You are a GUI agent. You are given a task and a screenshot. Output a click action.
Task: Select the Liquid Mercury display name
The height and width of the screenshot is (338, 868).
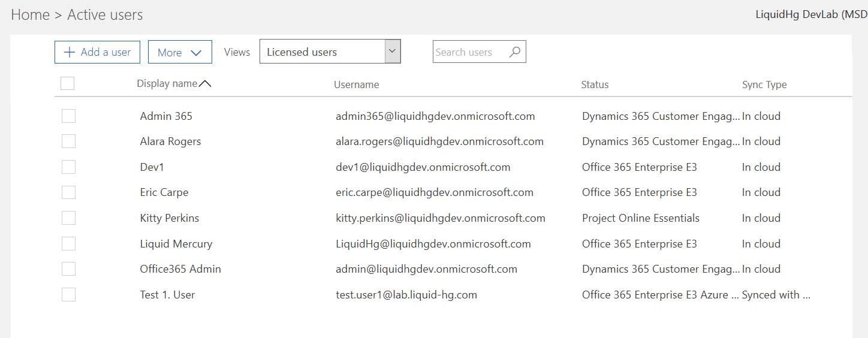[x=176, y=244]
